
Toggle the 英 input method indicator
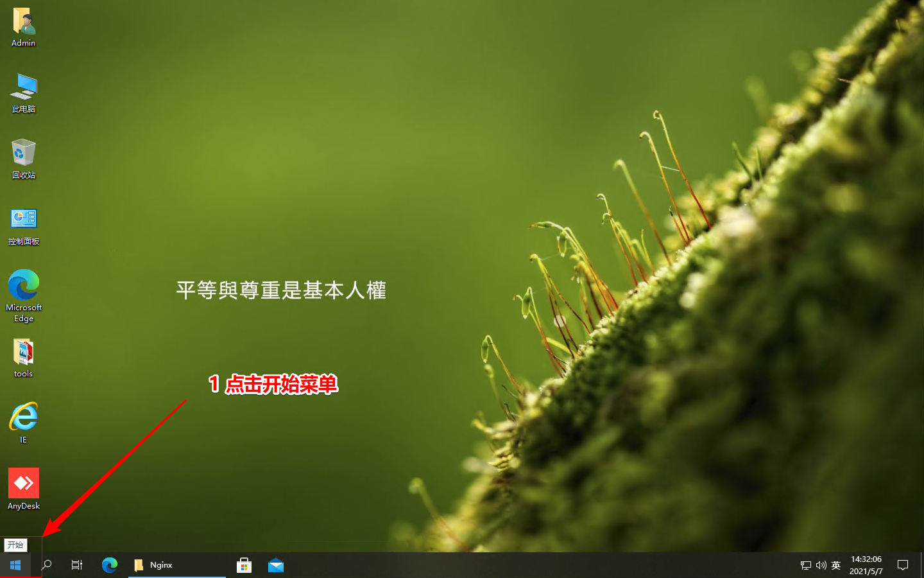[x=836, y=565]
